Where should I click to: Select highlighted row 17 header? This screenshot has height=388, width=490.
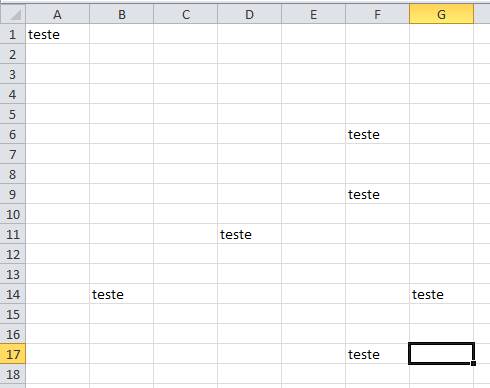tap(13, 354)
